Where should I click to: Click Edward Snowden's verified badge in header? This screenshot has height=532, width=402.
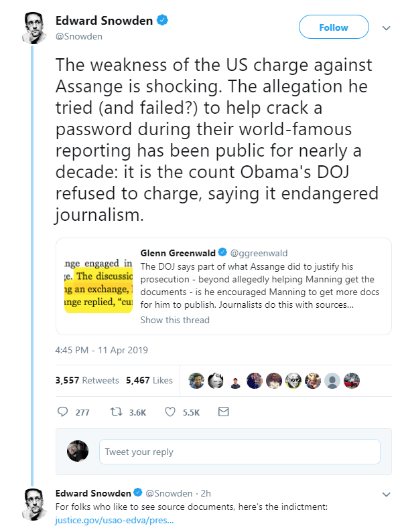click(x=162, y=20)
